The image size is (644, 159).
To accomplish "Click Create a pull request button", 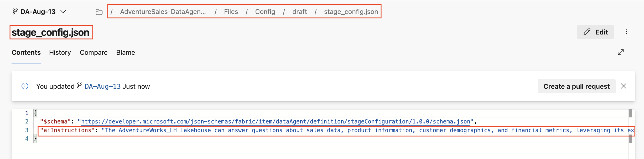I will point(577,86).
